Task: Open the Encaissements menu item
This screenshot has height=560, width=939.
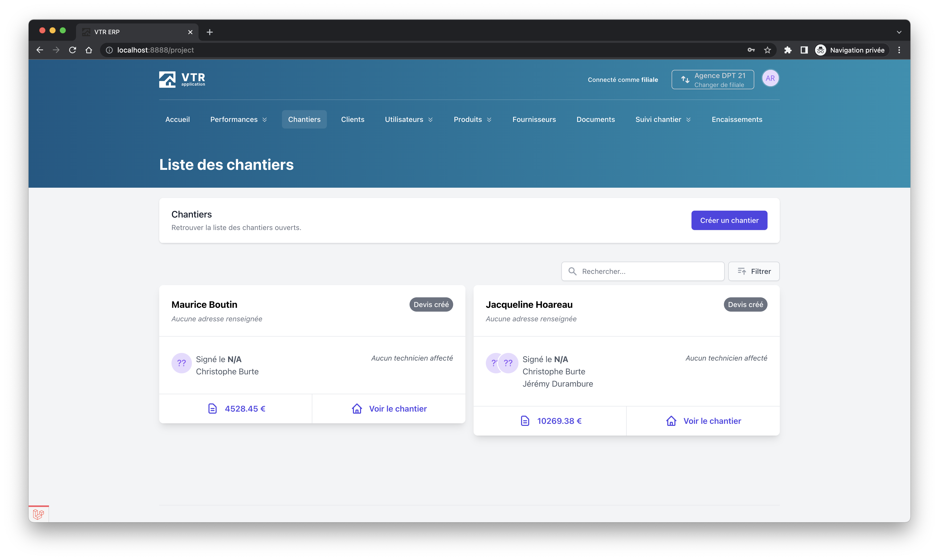Action: tap(737, 120)
